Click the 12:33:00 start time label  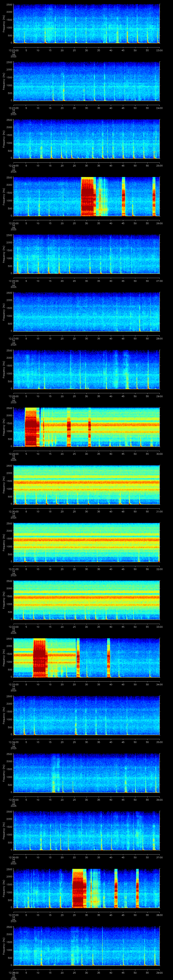[13, 684]
